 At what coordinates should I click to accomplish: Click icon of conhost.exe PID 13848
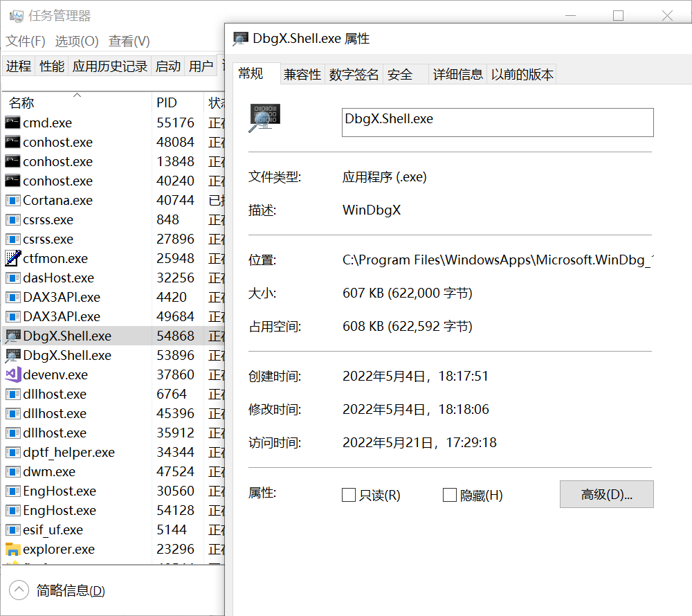click(x=12, y=161)
